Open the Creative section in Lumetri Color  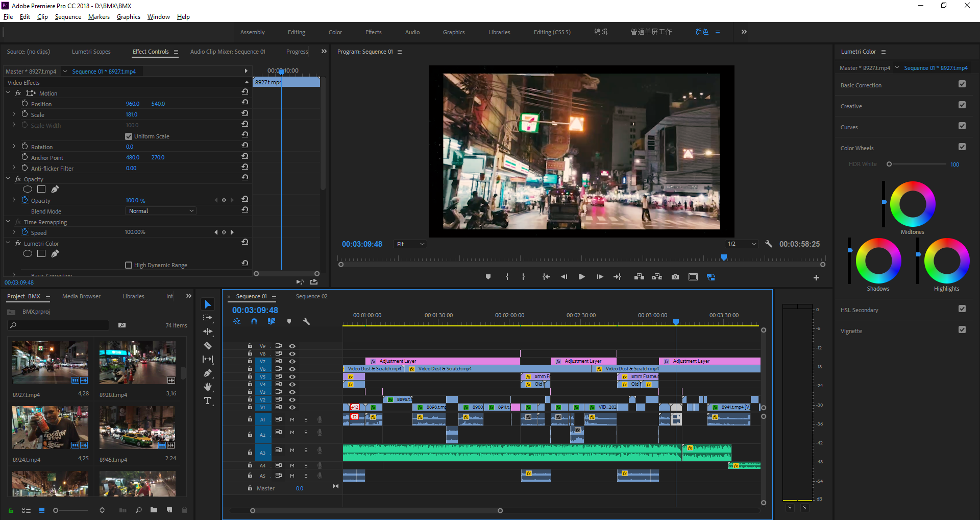[851, 106]
